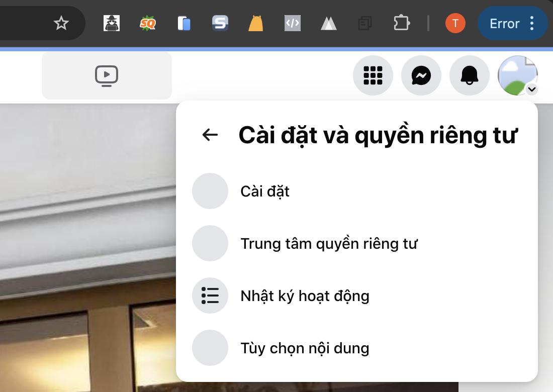Open Chrome's three-dot menu

click(x=532, y=23)
